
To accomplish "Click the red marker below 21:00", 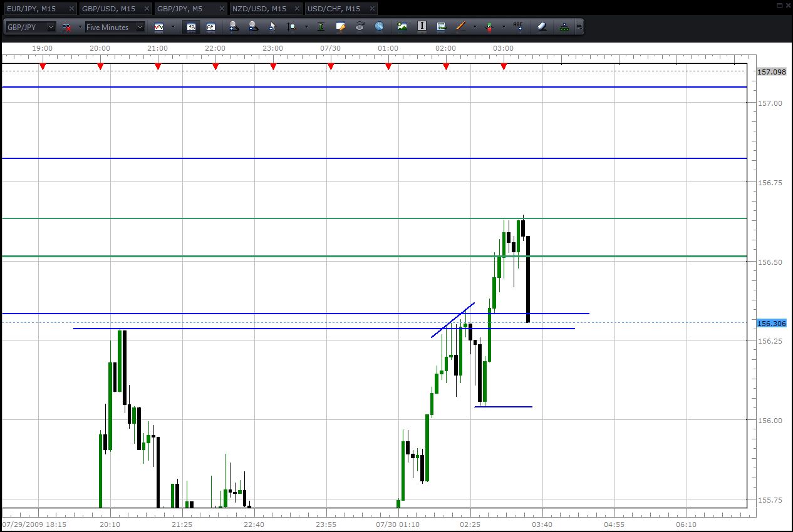I will (158, 66).
